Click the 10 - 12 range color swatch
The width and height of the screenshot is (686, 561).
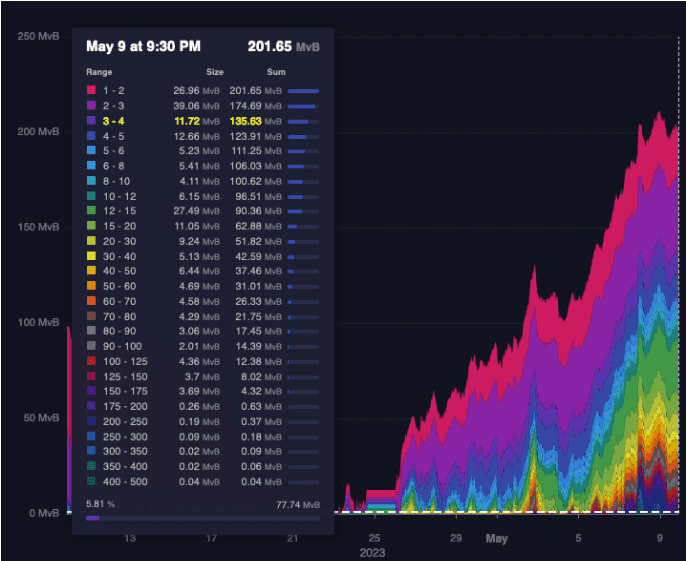[x=91, y=196]
